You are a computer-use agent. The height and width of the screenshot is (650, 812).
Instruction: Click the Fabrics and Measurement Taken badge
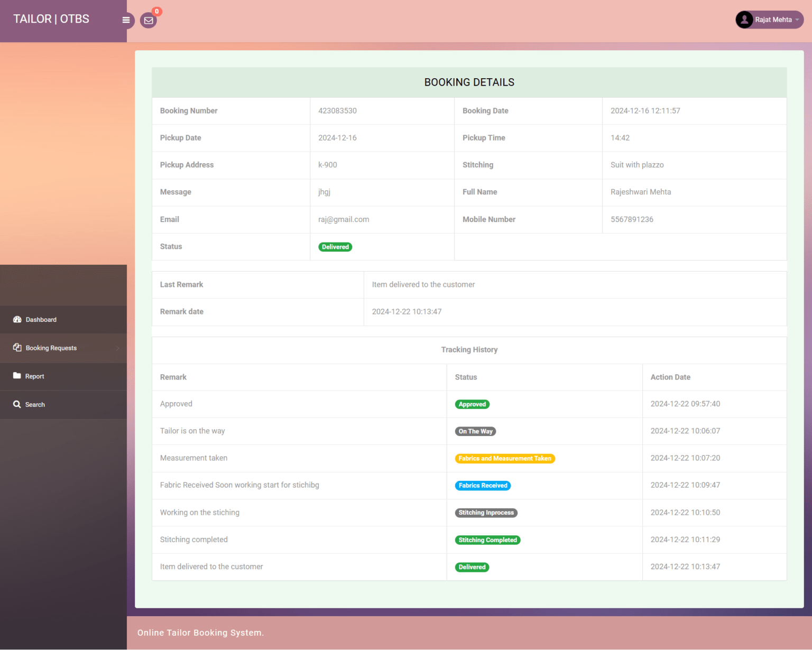pyautogui.click(x=504, y=458)
